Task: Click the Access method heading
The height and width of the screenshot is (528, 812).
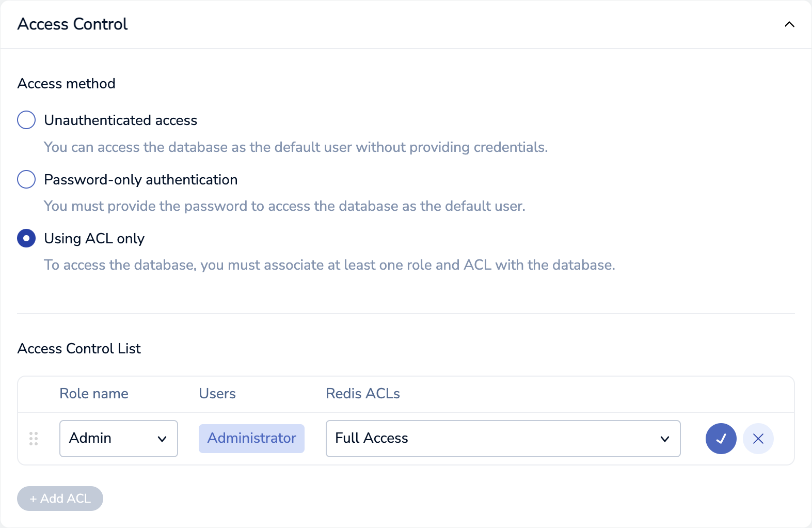Action: click(67, 84)
